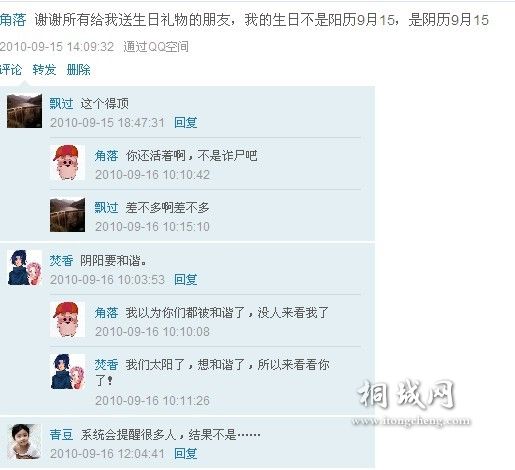Select 转发 to repost the status
Viewport: 515px width, 470px height.
tap(44, 70)
